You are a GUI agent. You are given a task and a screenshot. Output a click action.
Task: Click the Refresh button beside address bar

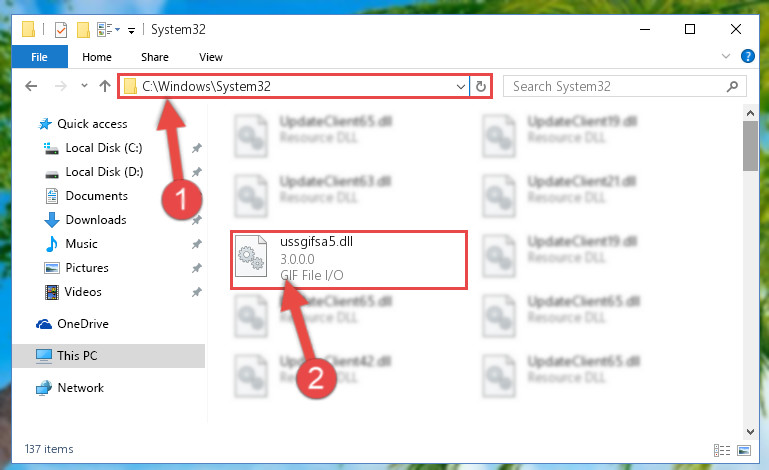(x=481, y=86)
